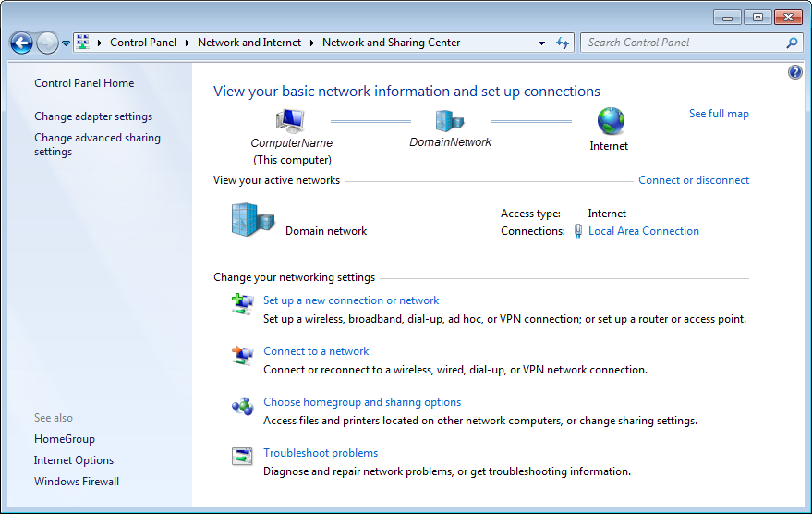Viewport: 812px width, 514px height.
Task: Expand the Network and Internet breadcrumb arrow
Action: click(x=313, y=43)
